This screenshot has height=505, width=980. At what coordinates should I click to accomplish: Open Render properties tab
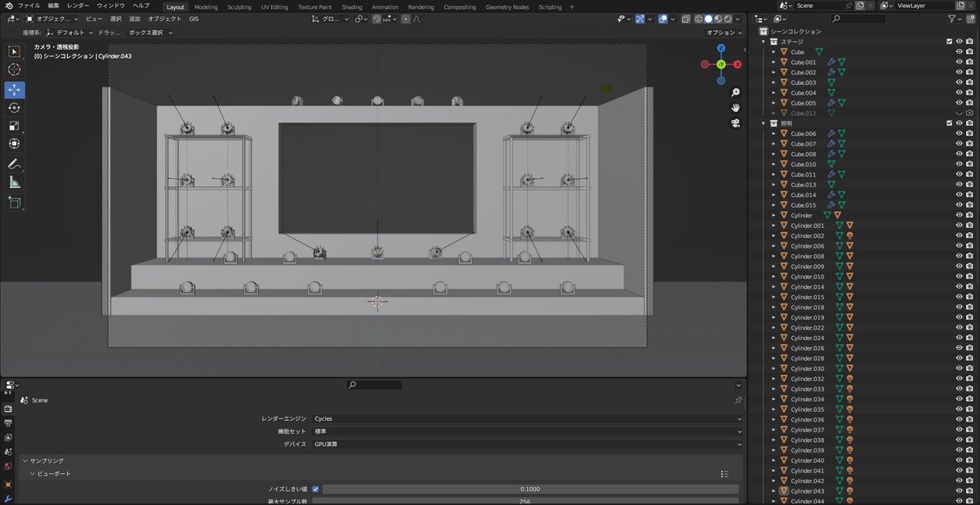(8, 409)
